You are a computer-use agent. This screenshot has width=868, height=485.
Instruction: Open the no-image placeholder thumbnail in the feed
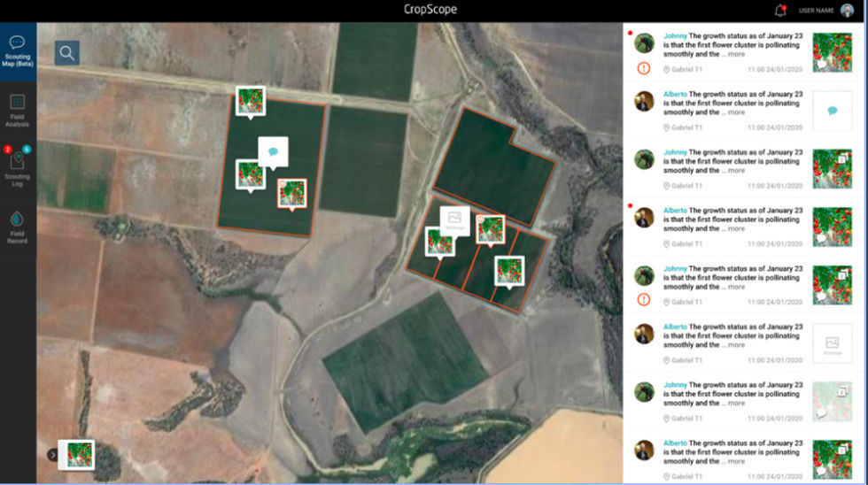(832, 343)
